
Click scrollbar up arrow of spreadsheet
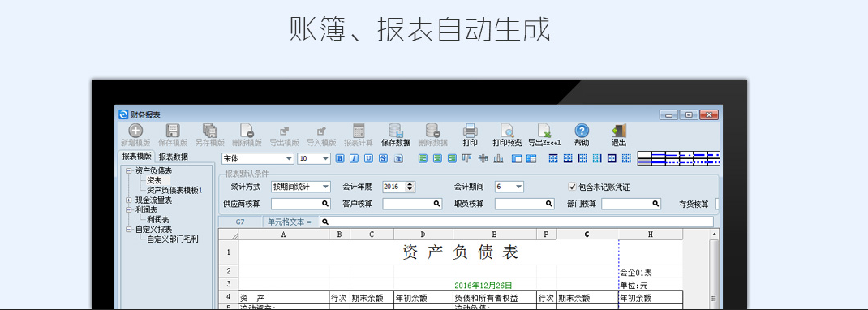point(714,235)
